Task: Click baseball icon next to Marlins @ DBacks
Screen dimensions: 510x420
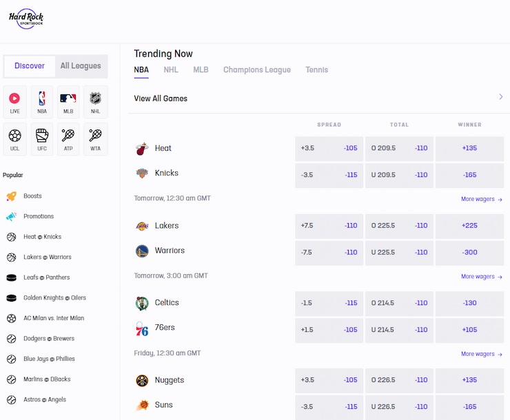Action: click(x=12, y=379)
